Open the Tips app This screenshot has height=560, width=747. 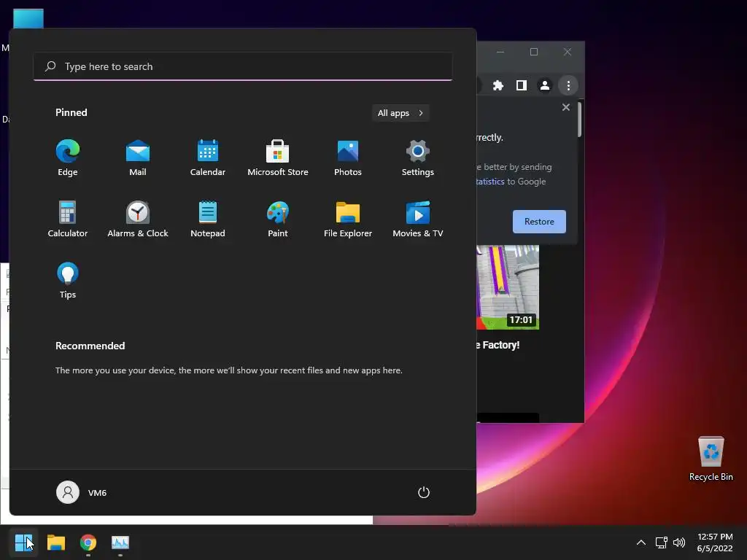coord(68,281)
